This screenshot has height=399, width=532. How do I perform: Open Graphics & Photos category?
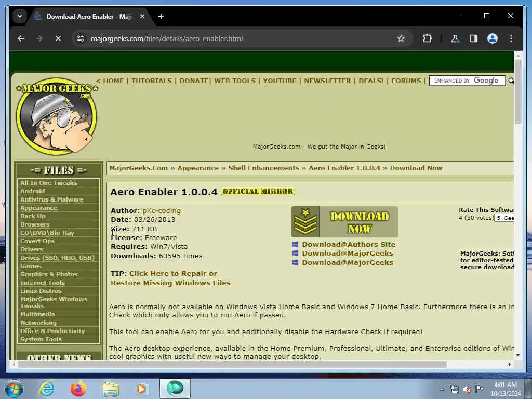(49, 274)
